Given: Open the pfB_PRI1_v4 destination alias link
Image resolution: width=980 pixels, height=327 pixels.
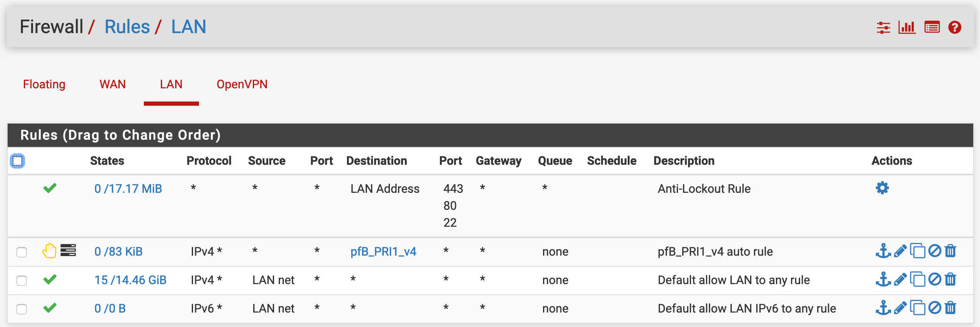Looking at the screenshot, I should point(384,252).
